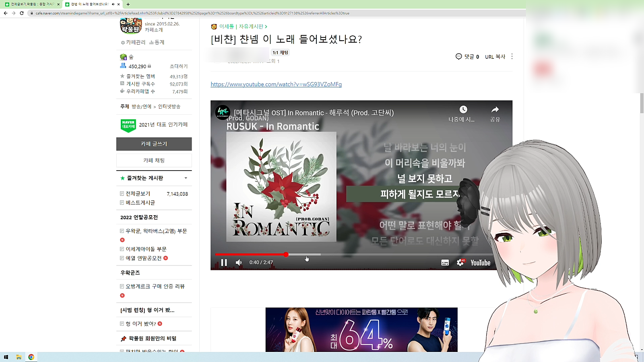Open the post's three-dot more menu
This screenshot has width=644, height=362.
click(512, 56)
